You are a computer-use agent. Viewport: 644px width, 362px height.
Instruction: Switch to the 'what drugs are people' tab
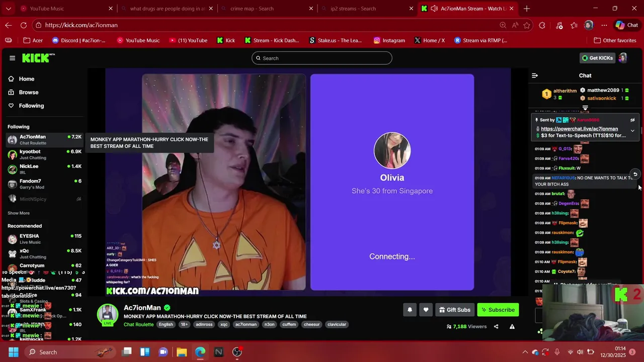tap(168, 9)
